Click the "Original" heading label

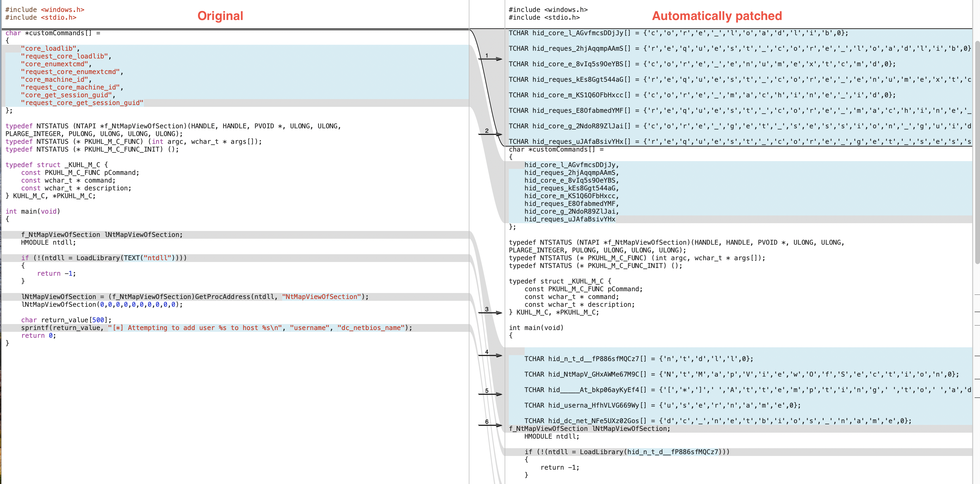coord(220,16)
